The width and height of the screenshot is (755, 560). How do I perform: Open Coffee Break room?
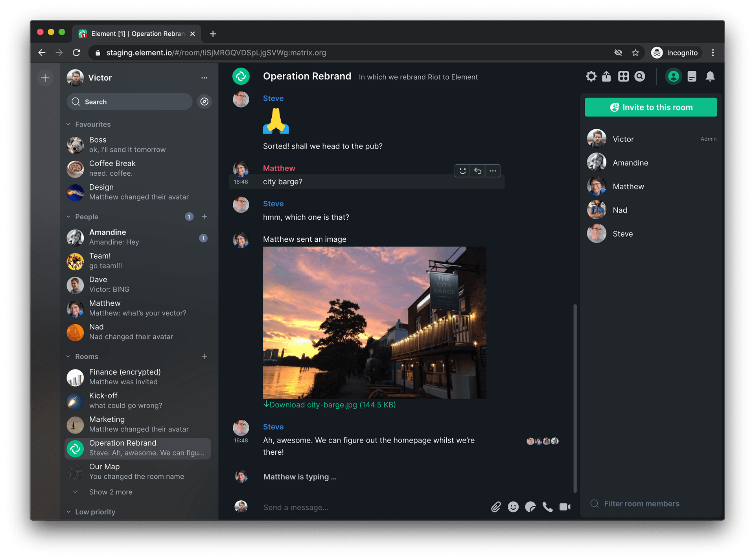138,168
